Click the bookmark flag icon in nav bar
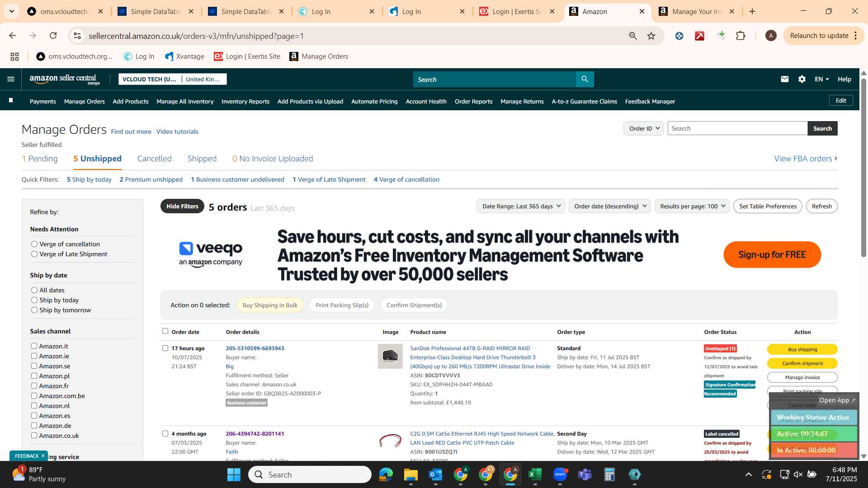The image size is (868, 488). (x=11, y=101)
